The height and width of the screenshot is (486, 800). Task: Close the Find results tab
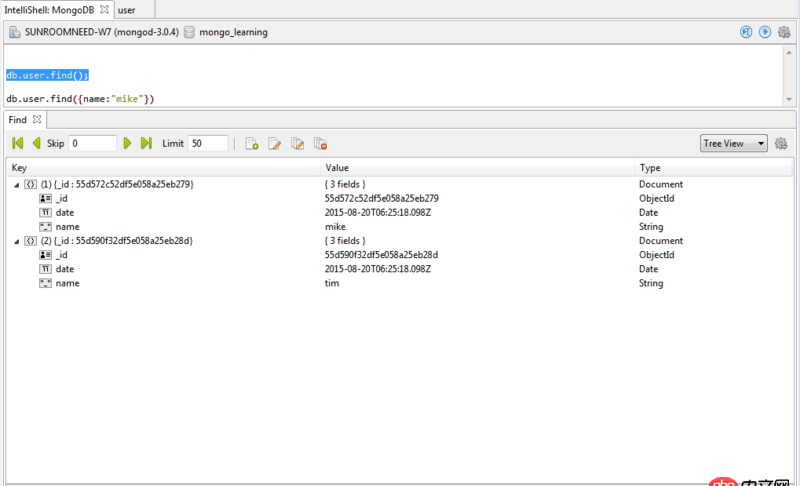click(37, 119)
